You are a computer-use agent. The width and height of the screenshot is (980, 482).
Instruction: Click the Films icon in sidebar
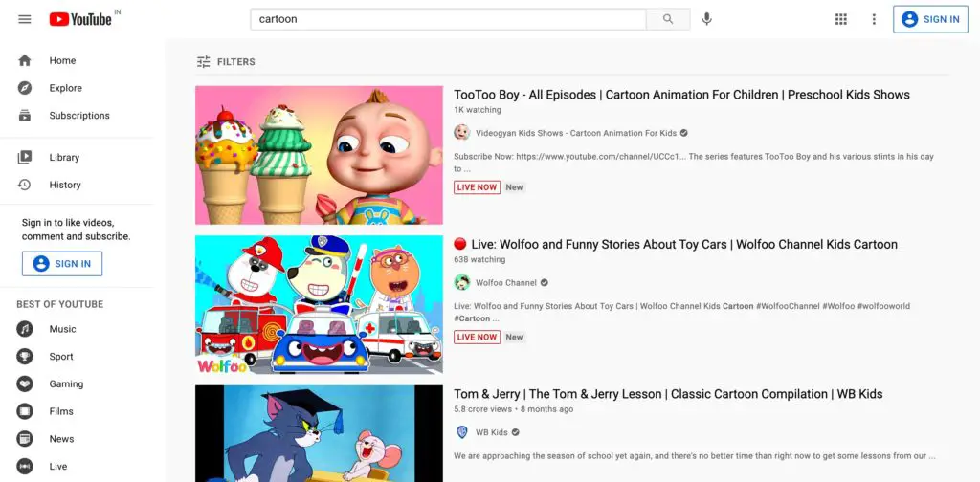click(x=24, y=411)
